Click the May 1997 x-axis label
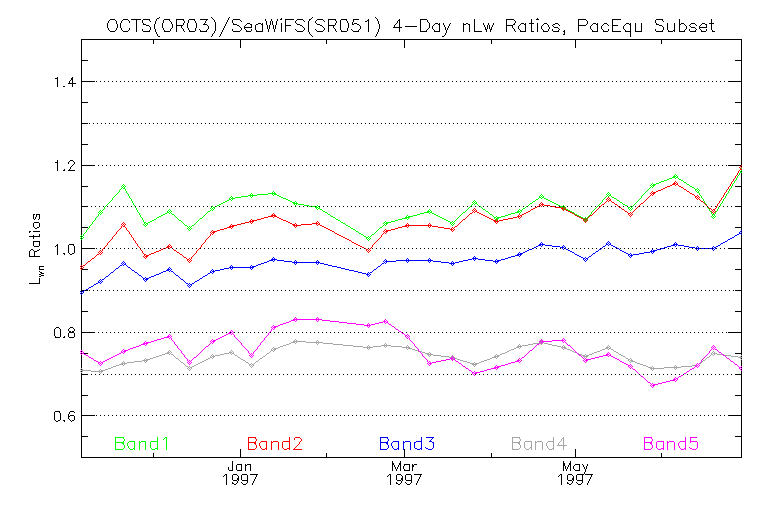 click(575, 472)
